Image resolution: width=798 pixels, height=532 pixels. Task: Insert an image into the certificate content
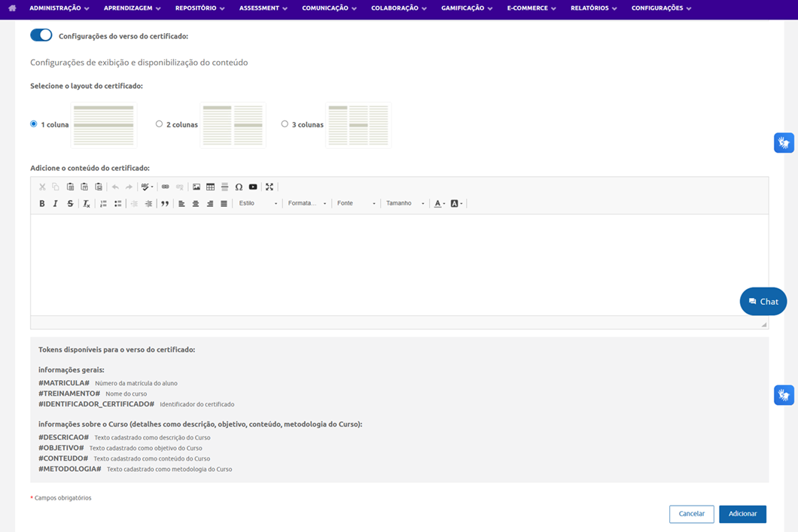(x=196, y=187)
